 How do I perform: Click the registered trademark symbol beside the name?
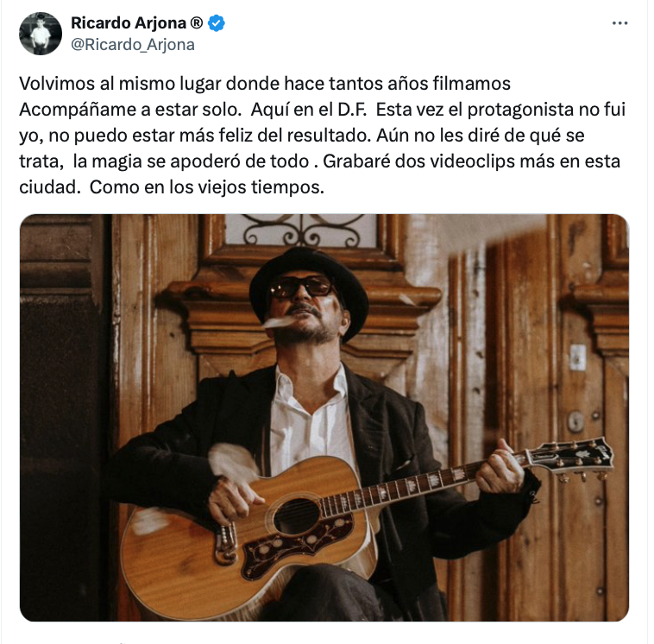[196, 22]
